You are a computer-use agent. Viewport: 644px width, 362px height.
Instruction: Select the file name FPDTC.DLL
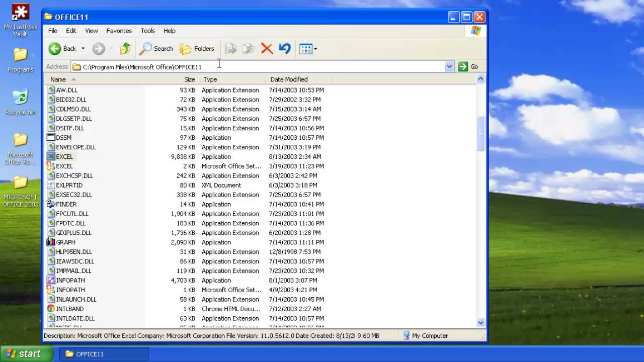click(x=71, y=223)
